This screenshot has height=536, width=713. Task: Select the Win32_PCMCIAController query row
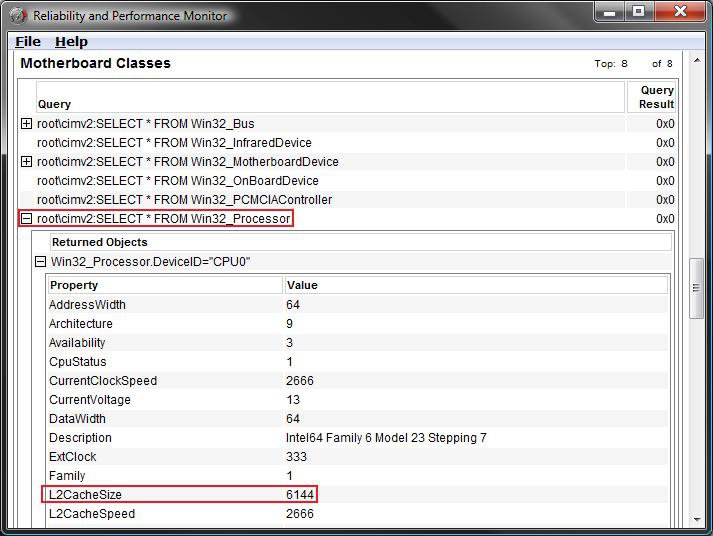[x=184, y=200]
